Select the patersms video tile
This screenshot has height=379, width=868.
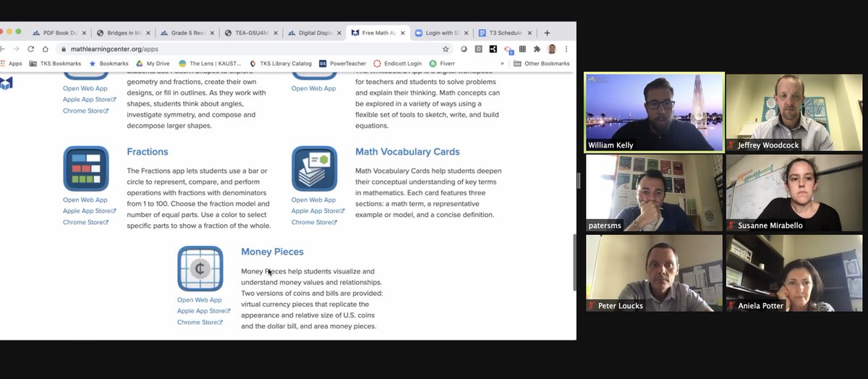(654, 192)
